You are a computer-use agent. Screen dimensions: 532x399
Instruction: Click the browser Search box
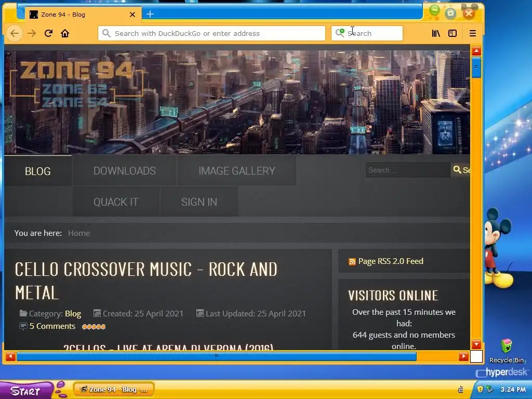pyautogui.click(x=367, y=33)
